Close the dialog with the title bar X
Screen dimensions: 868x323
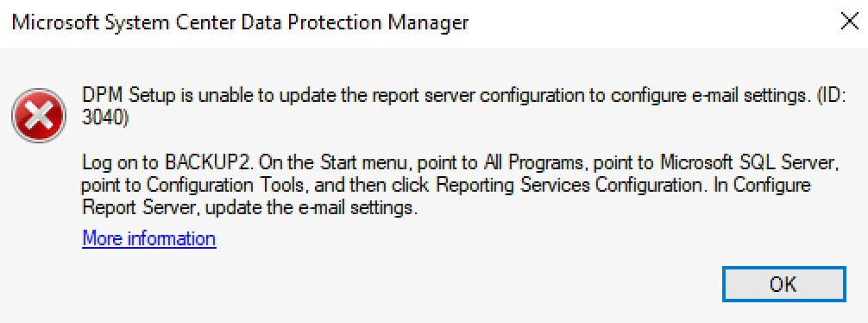click(x=850, y=22)
